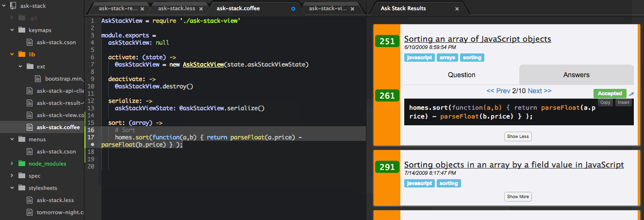The width and height of the screenshot is (644, 220).
Task: Open "Sorting objects in an array" question link
Action: (513, 165)
